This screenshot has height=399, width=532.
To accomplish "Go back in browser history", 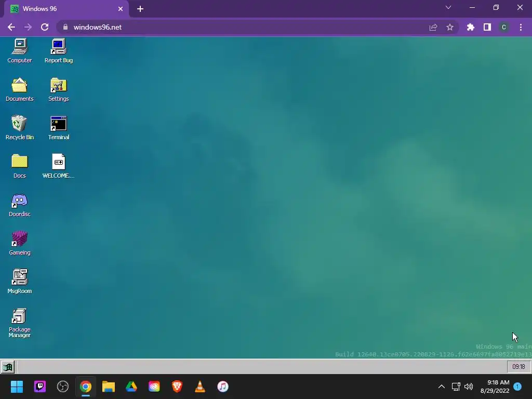I will pyautogui.click(x=11, y=27).
